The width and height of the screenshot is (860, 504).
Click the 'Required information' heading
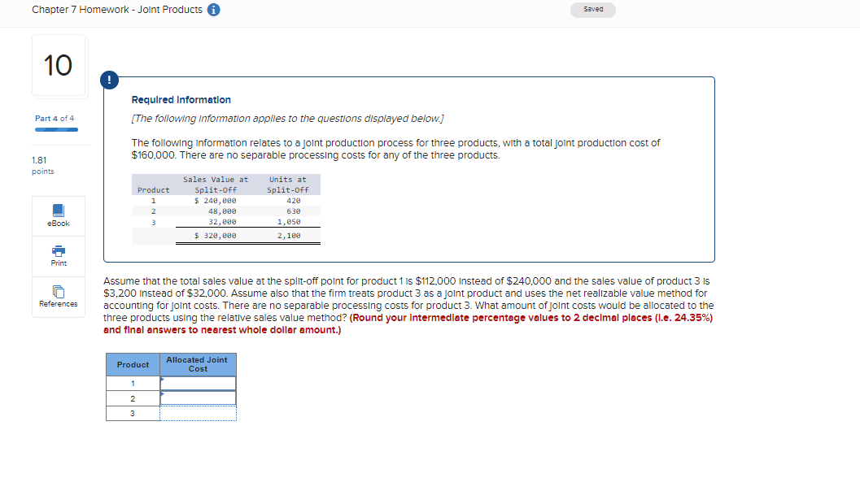[x=181, y=100]
